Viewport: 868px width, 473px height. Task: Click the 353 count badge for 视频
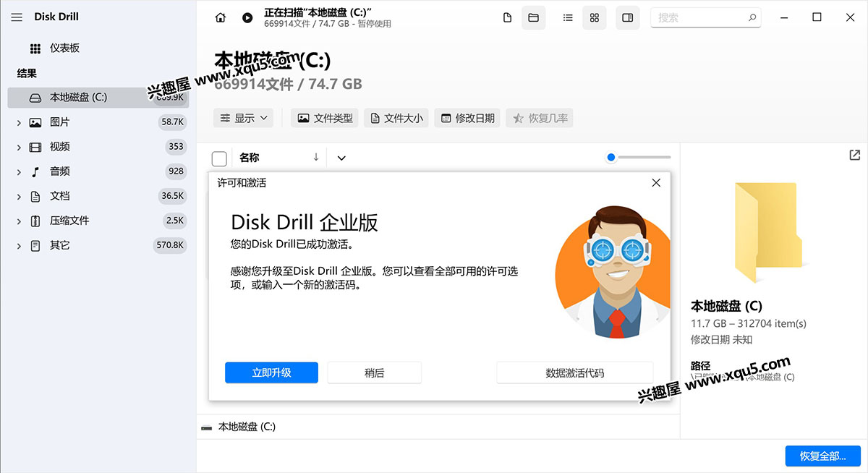tap(176, 147)
